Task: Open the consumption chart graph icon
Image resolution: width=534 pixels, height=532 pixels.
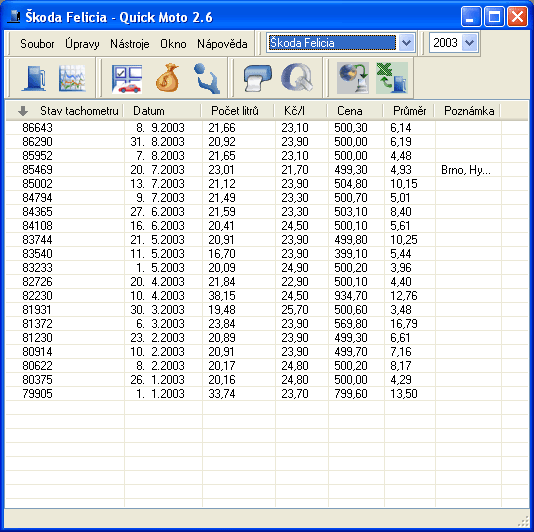Action: coord(72,78)
